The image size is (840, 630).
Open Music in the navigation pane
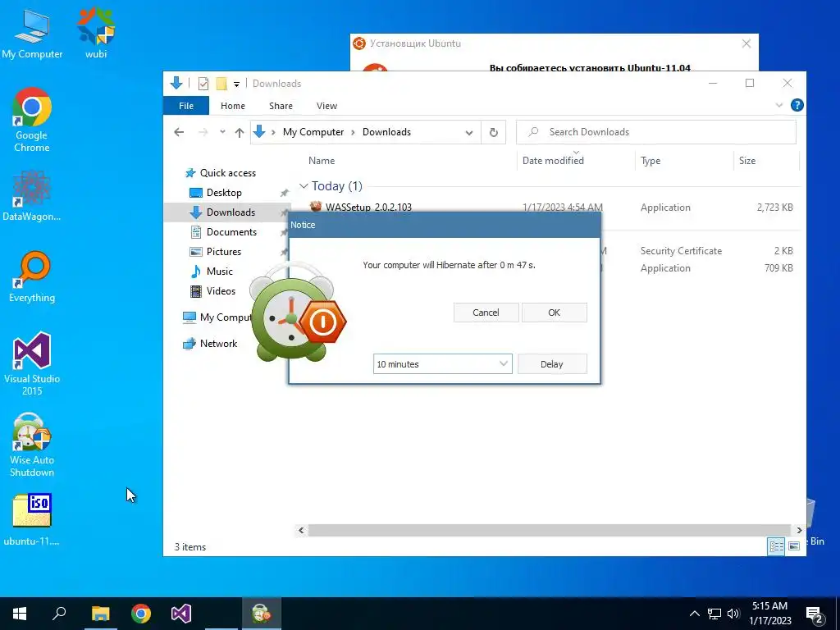click(220, 271)
